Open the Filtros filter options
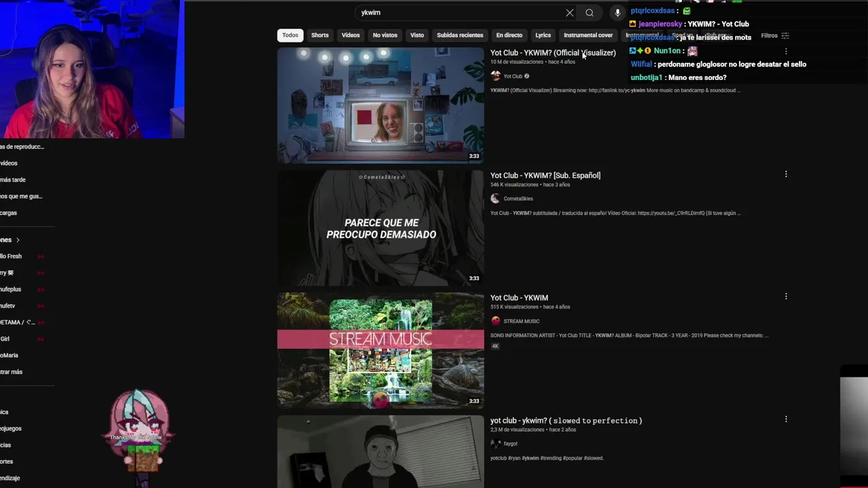This screenshot has height=488, width=868. pos(774,35)
